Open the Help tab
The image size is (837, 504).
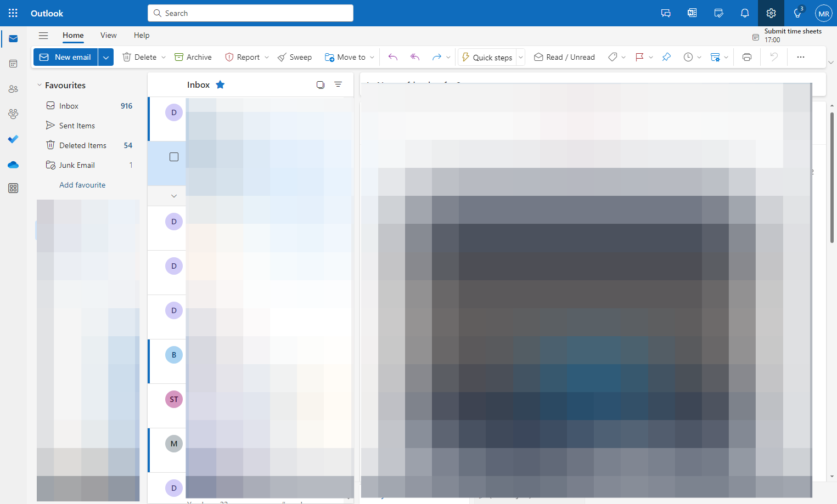[x=142, y=35]
